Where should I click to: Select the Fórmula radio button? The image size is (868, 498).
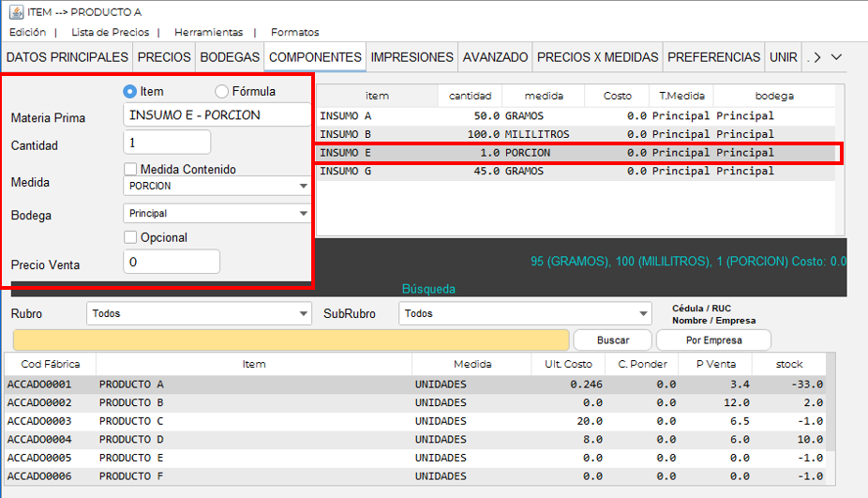pyautogui.click(x=222, y=91)
